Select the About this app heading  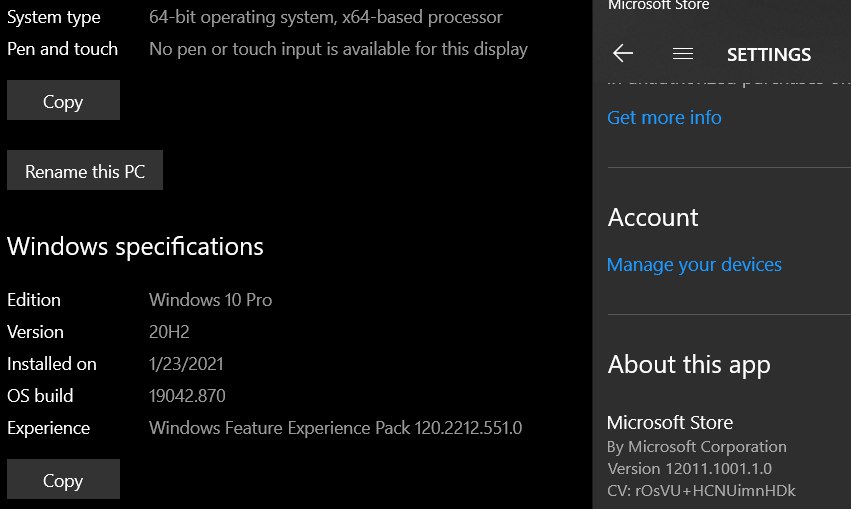689,365
